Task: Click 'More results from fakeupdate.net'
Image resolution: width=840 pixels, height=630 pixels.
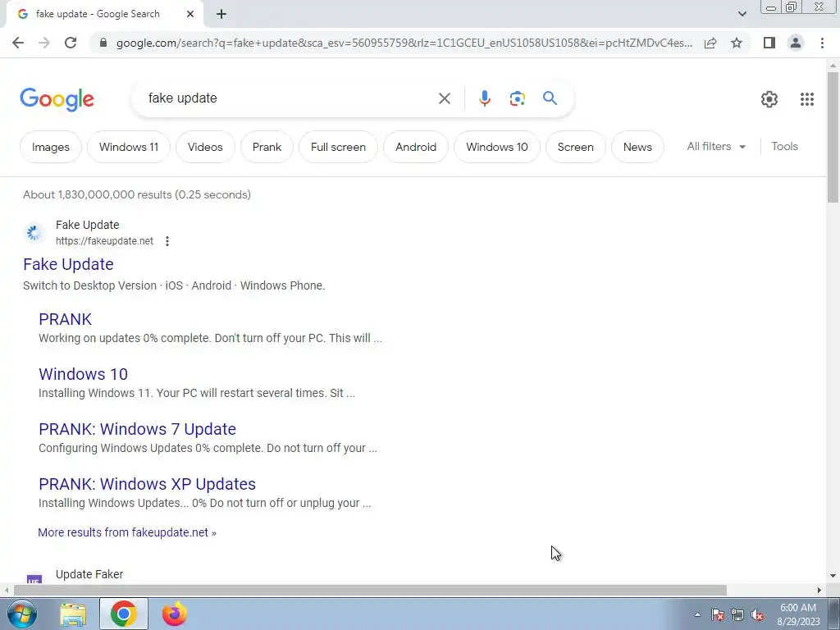Action: point(127,532)
